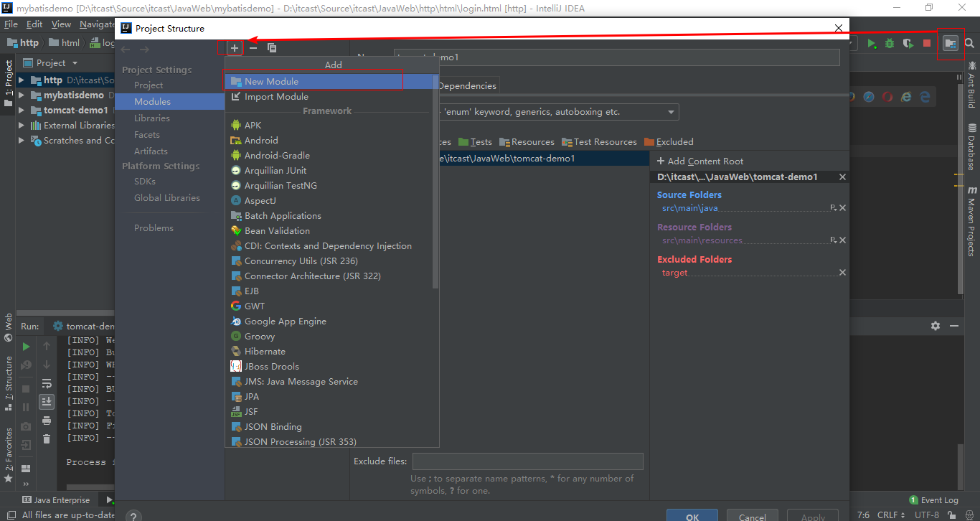
Task: Select SDKs under Platform Settings
Action: (145, 182)
